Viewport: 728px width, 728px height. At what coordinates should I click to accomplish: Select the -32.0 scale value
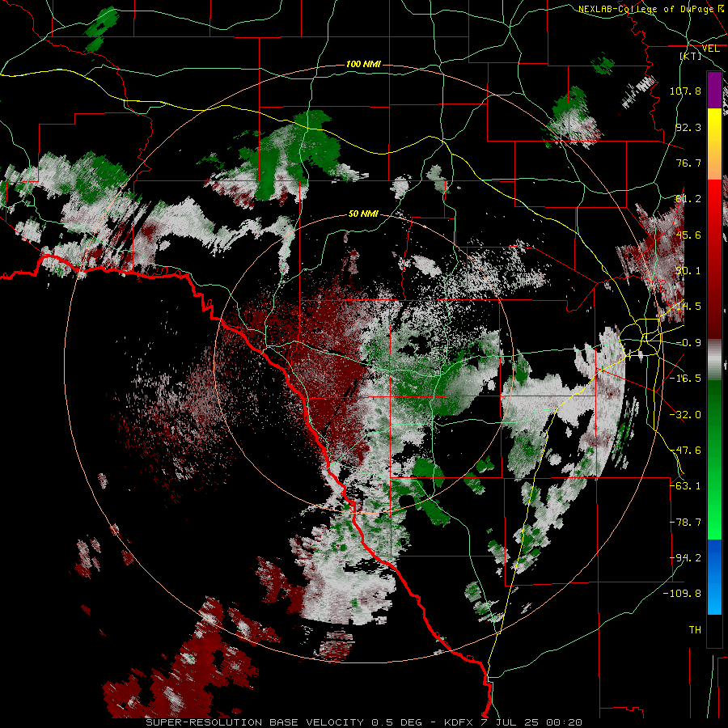point(685,415)
